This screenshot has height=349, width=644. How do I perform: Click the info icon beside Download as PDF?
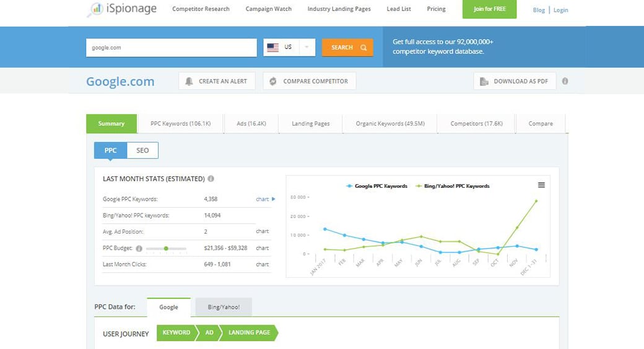point(565,81)
